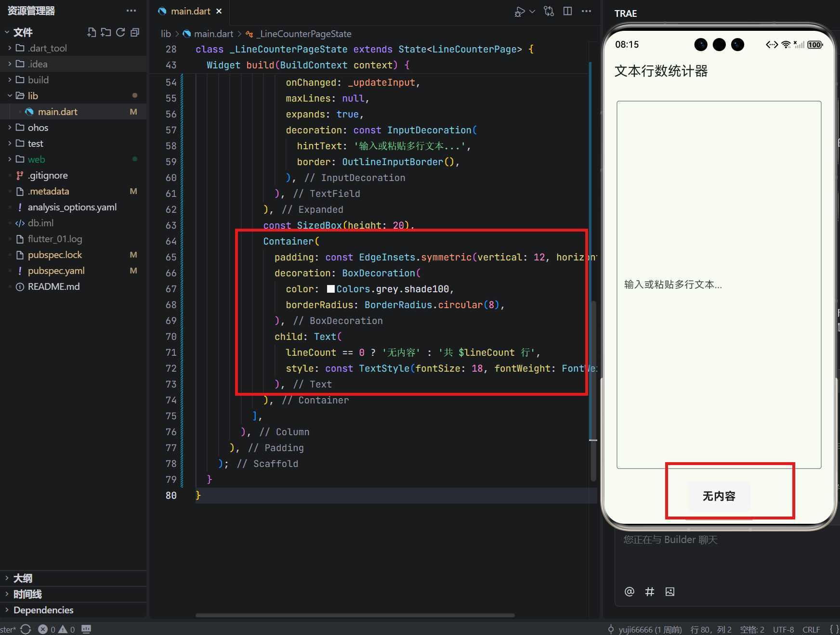Click cursor position 行 80, 列 2
The width and height of the screenshot is (840, 635).
pyautogui.click(x=710, y=629)
